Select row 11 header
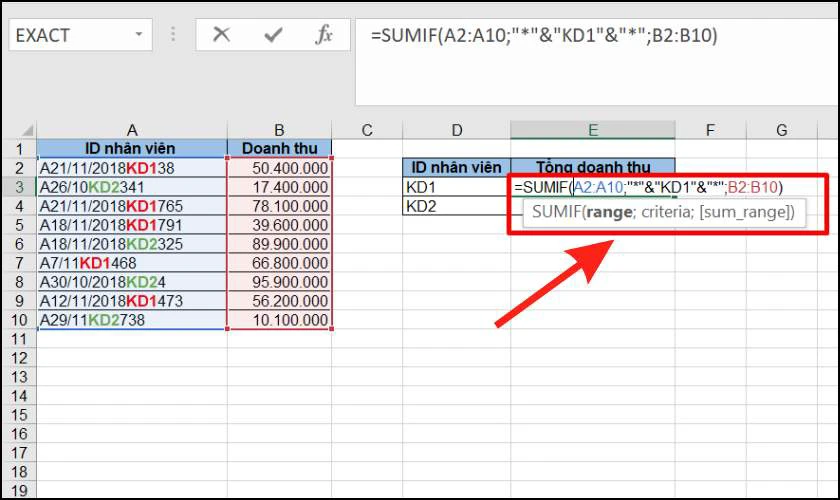Screen dimensions: 840x500 pyautogui.click(x=19, y=339)
